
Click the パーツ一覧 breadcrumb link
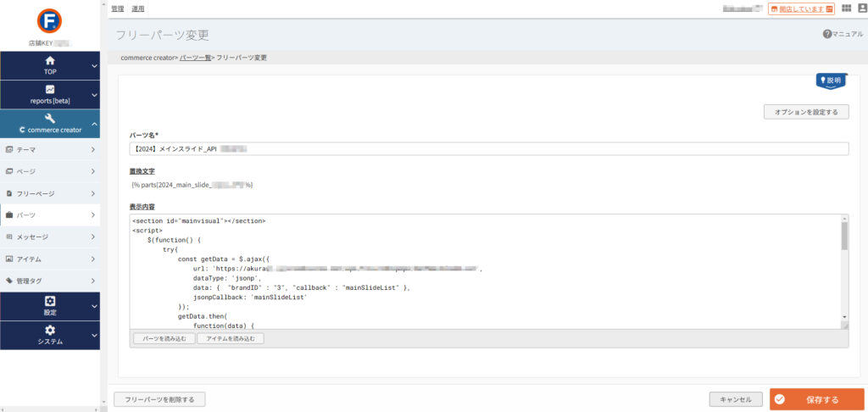[x=196, y=58]
